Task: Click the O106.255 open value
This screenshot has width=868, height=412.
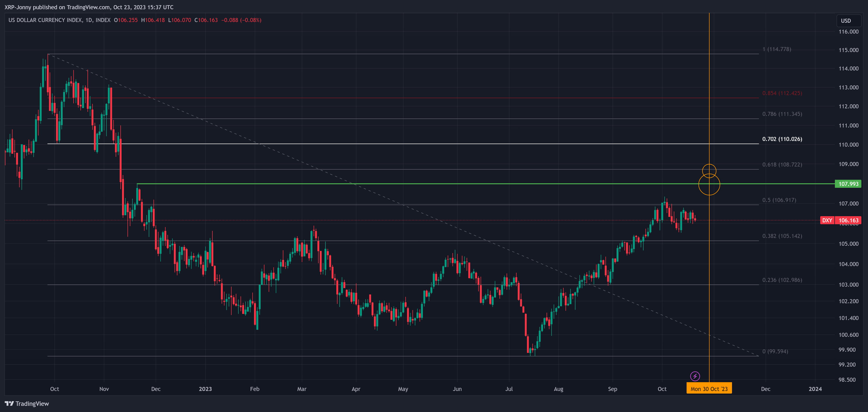Action: [x=126, y=20]
